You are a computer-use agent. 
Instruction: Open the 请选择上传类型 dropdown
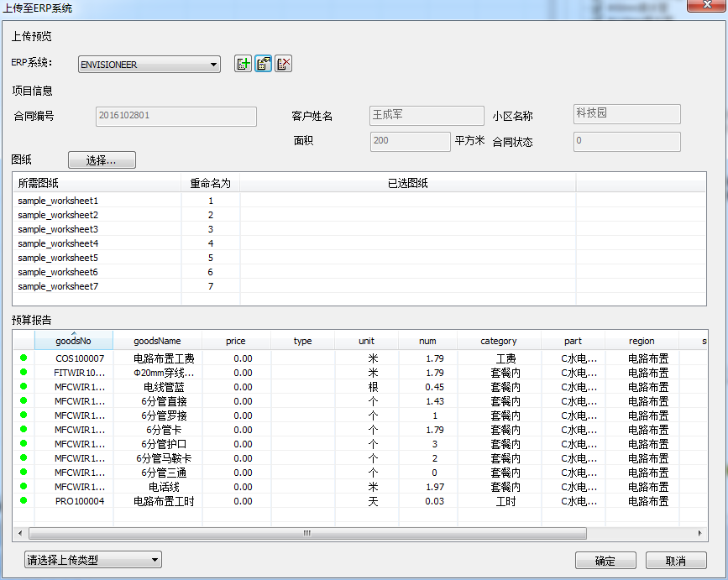point(93,560)
